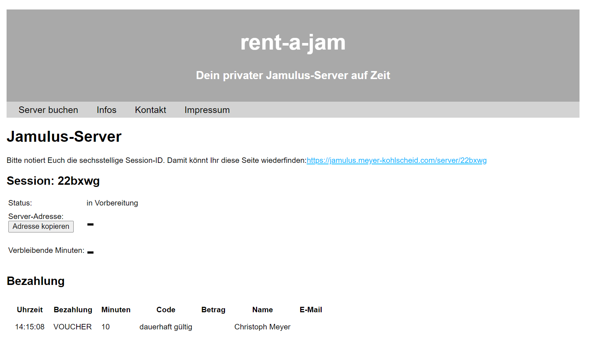Click the rent-a-jam site title
The image size is (593, 364).
292,43
